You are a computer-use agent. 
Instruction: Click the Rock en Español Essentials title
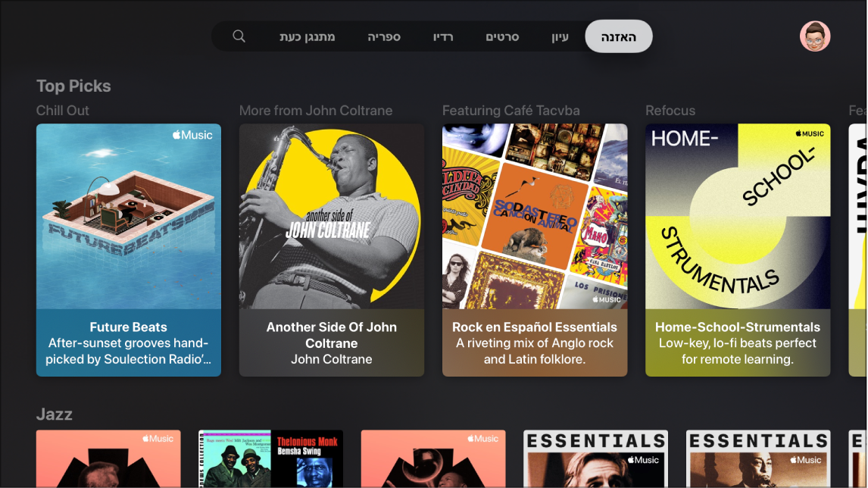[x=535, y=327]
